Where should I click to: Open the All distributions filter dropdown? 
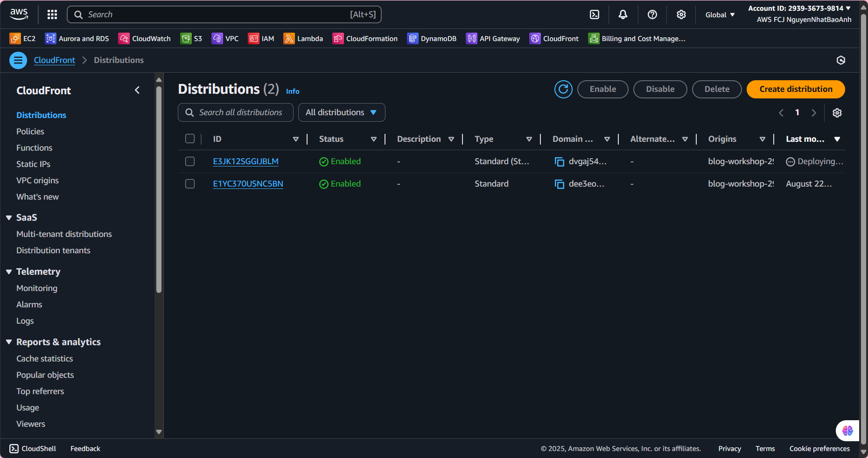pos(341,112)
